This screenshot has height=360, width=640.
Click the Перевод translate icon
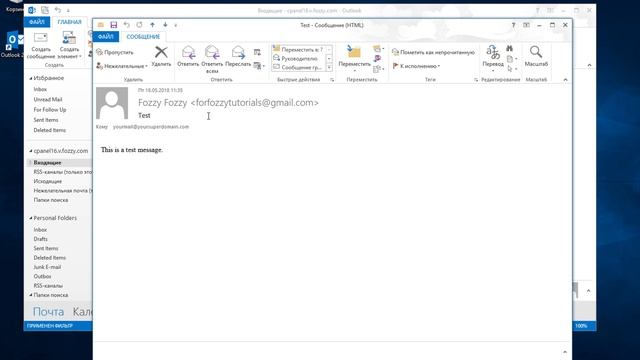click(493, 58)
